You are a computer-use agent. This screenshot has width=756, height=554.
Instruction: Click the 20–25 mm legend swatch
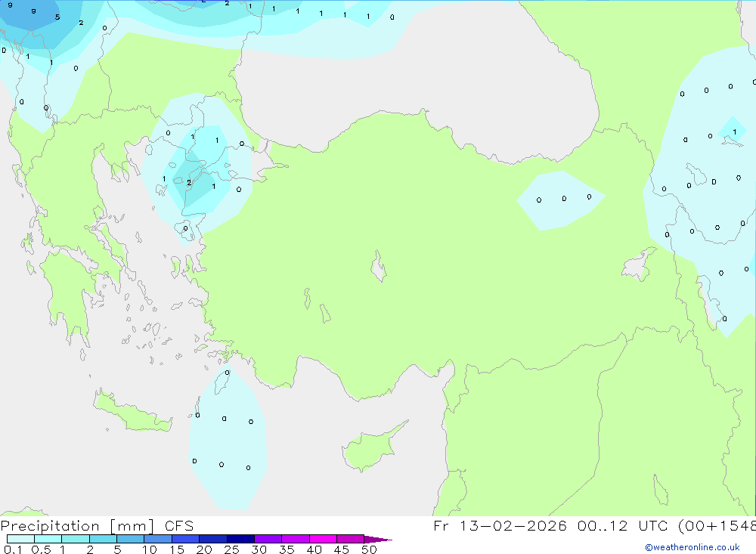pyautogui.click(x=213, y=539)
